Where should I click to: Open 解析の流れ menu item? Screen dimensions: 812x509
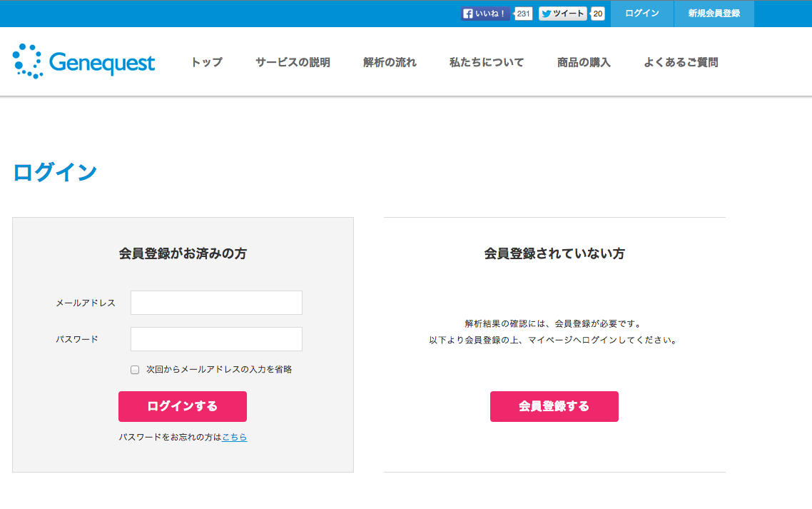coord(390,62)
